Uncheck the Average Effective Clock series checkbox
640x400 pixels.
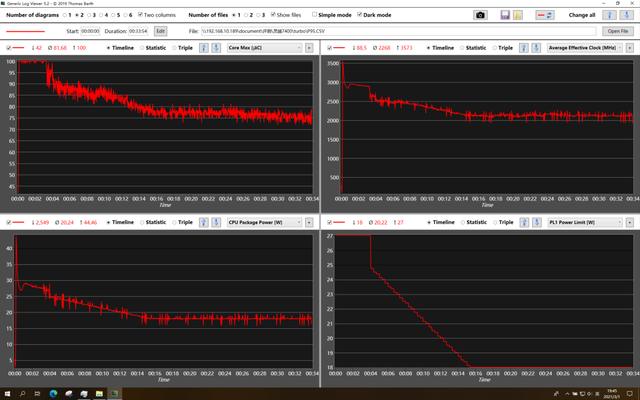pyautogui.click(x=329, y=48)
